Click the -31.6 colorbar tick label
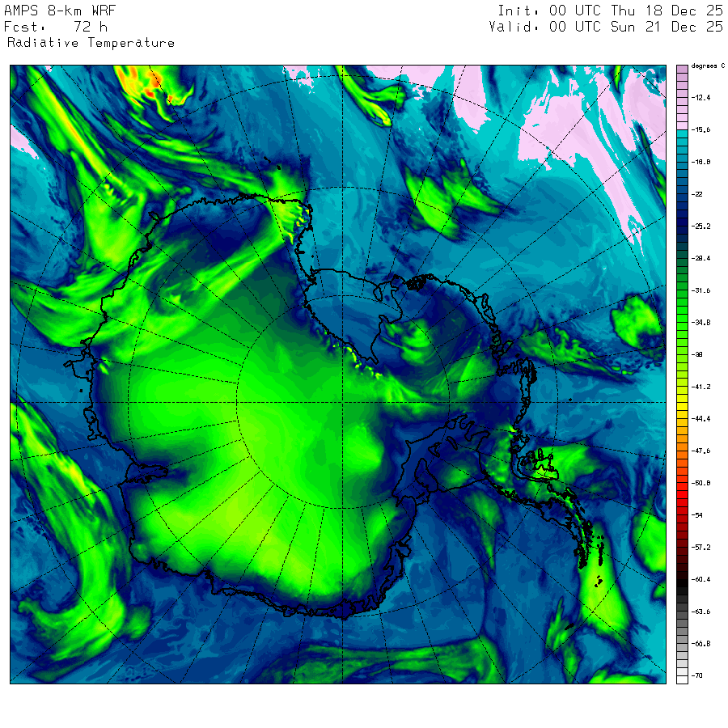 700,290
